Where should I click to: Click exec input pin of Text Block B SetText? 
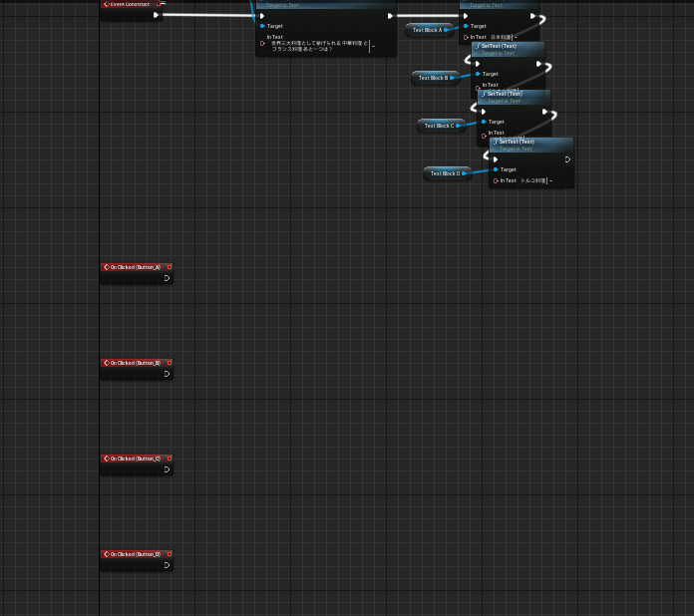[x=477, y=64]
